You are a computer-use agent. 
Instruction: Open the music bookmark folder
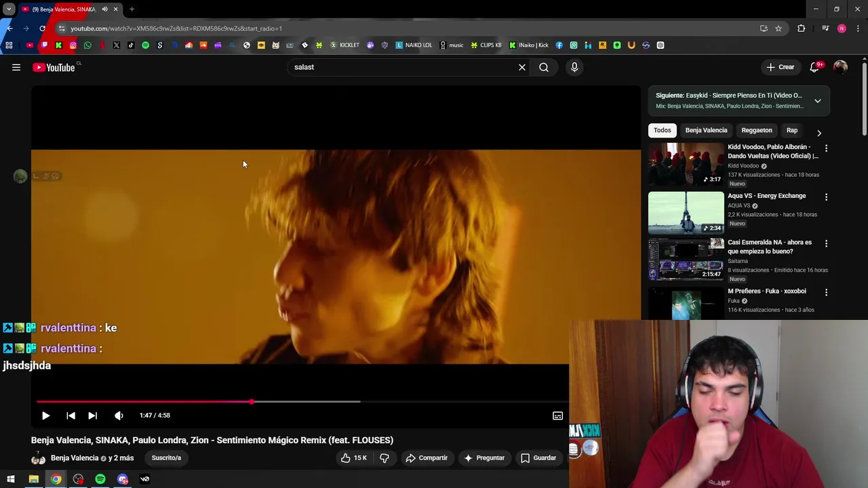452,45
